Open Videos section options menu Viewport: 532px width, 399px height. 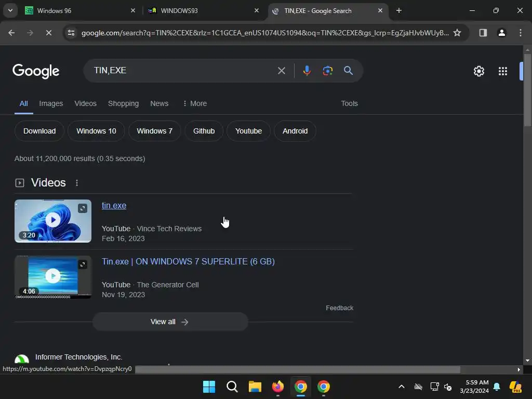(77, 183)
